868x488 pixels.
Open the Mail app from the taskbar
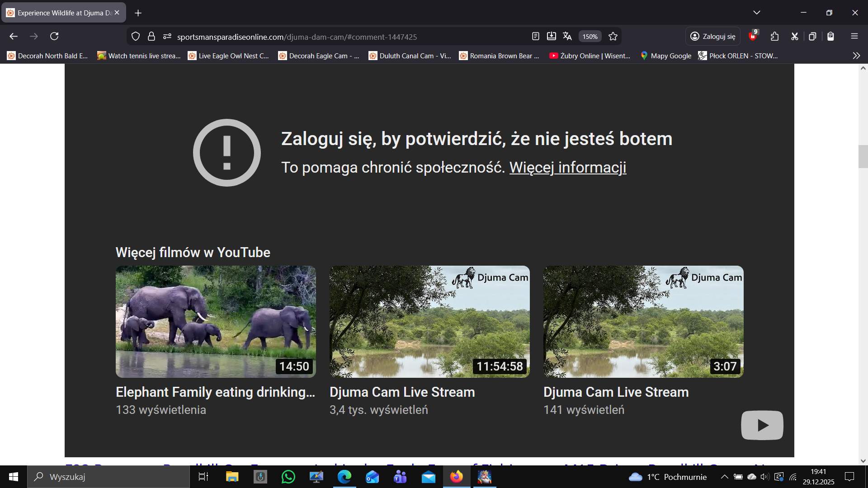pyautogui.click(x=429, y=477)
